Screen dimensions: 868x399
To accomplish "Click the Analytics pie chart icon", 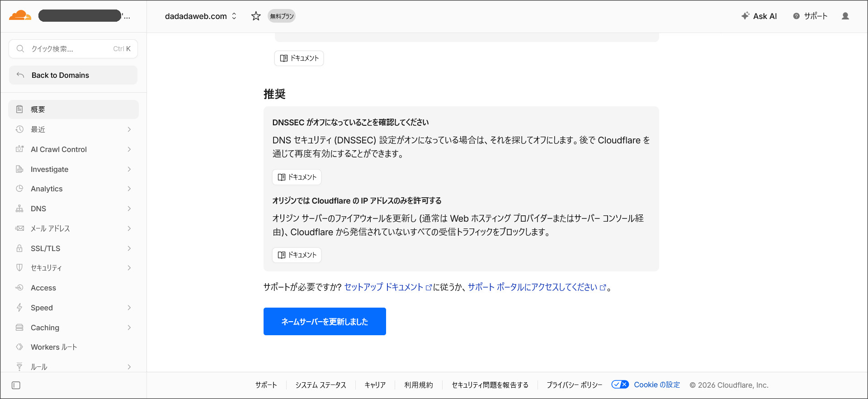I will [x=19, y=189].
